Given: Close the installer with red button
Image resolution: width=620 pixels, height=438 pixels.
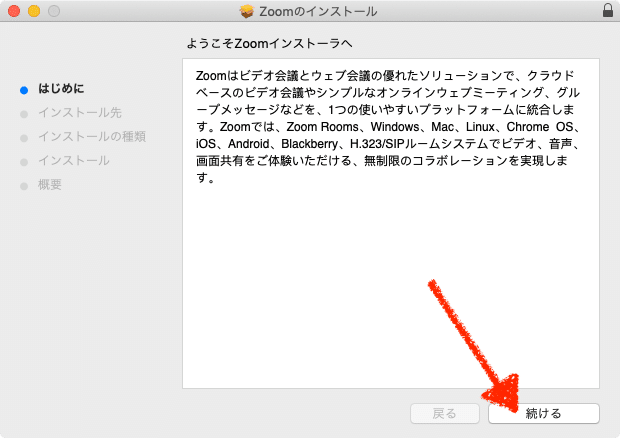Looking at the screenshot, I should [14, 11].
